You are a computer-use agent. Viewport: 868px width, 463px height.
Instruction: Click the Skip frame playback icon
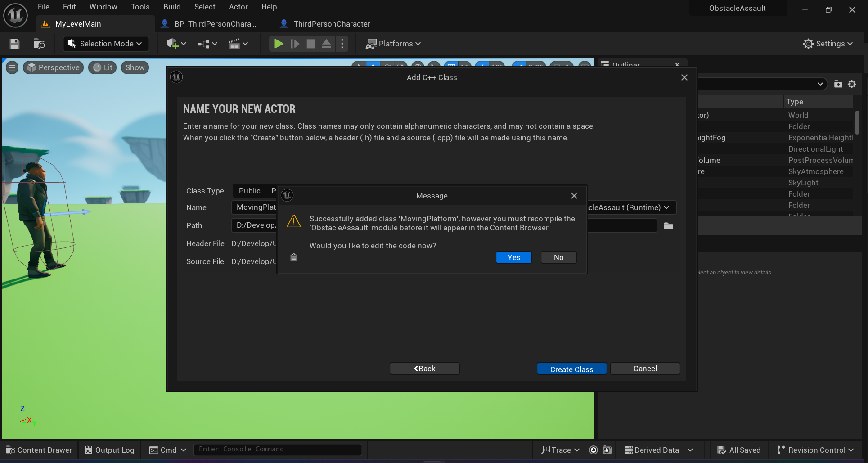point(295,44)
